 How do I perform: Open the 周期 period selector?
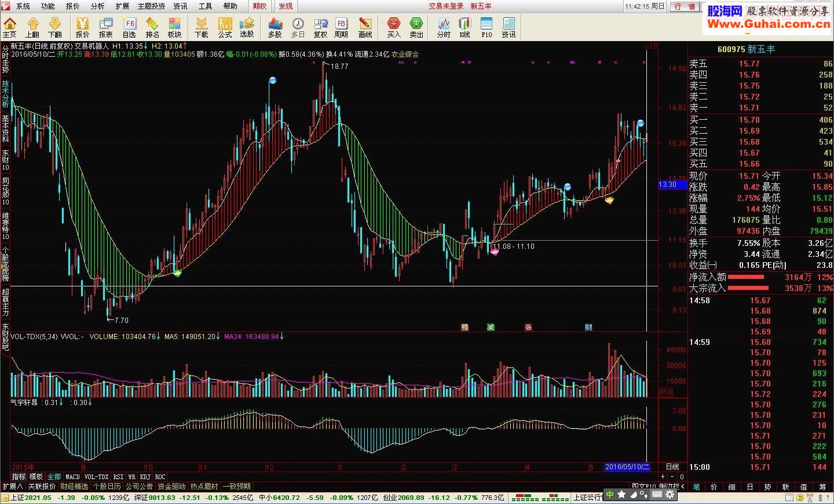click(x=341, y=27)
